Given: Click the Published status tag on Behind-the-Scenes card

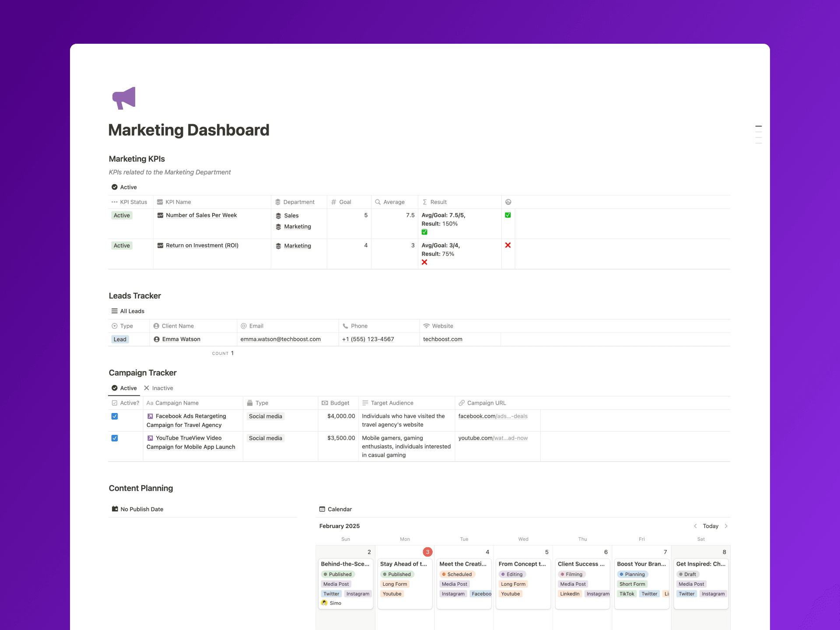Looking at the screenshot, I should click(338, 574).
